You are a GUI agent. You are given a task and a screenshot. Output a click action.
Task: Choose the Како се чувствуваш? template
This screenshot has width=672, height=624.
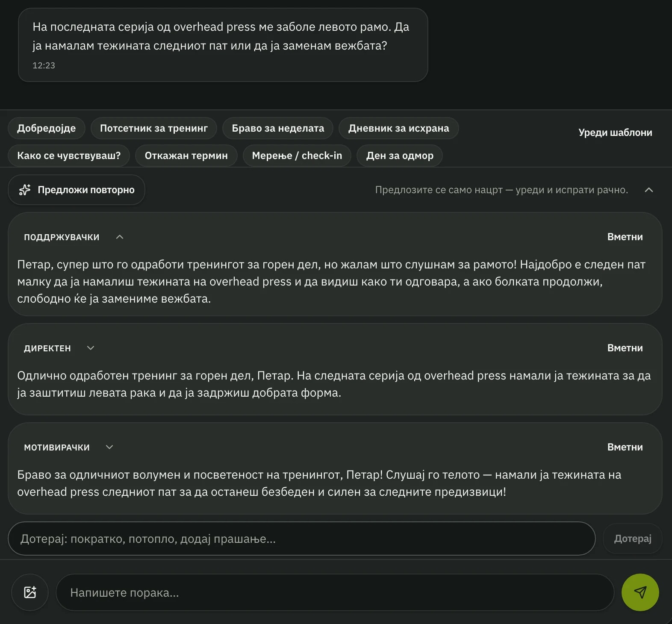(69, 156)
